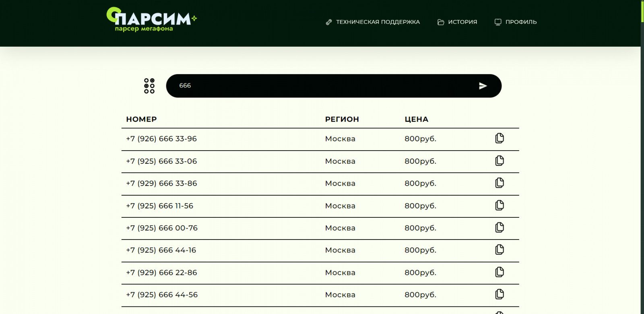Click the Парсим logo
Image resolution: width=644 pixels, height=314 pixels.
coord(151,19)
